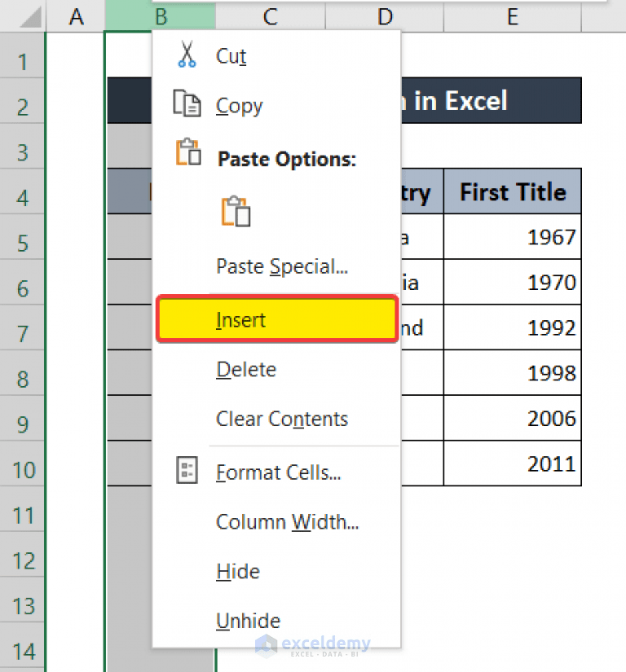Select Delete from the context menu
This screenshot has height=672, width=626.
(245, 369)
